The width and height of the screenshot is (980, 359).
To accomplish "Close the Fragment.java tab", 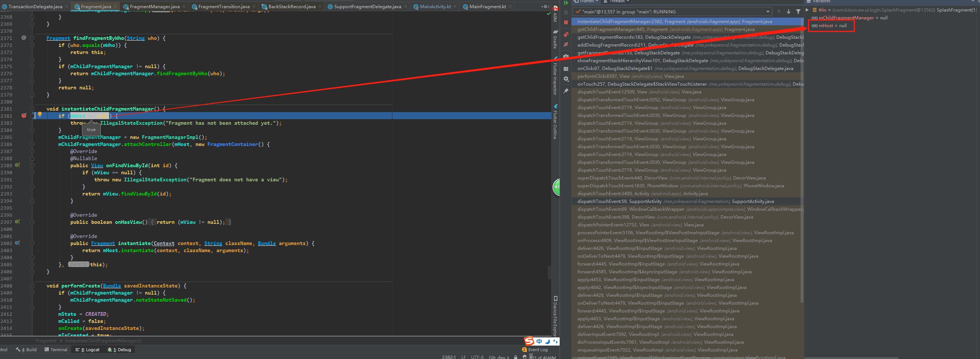I will pos(115,6).
